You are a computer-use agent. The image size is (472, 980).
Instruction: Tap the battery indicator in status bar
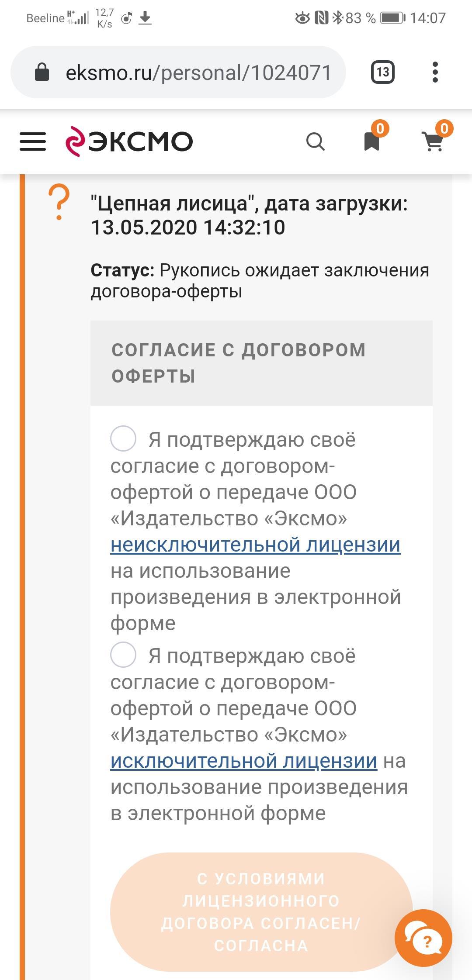tap(392, 18)
